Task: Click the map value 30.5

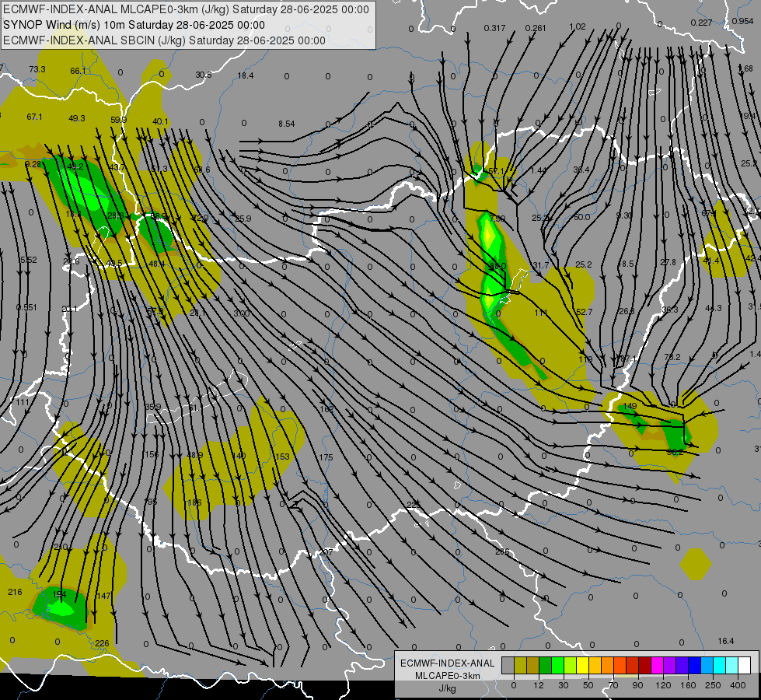Action: 204,75
